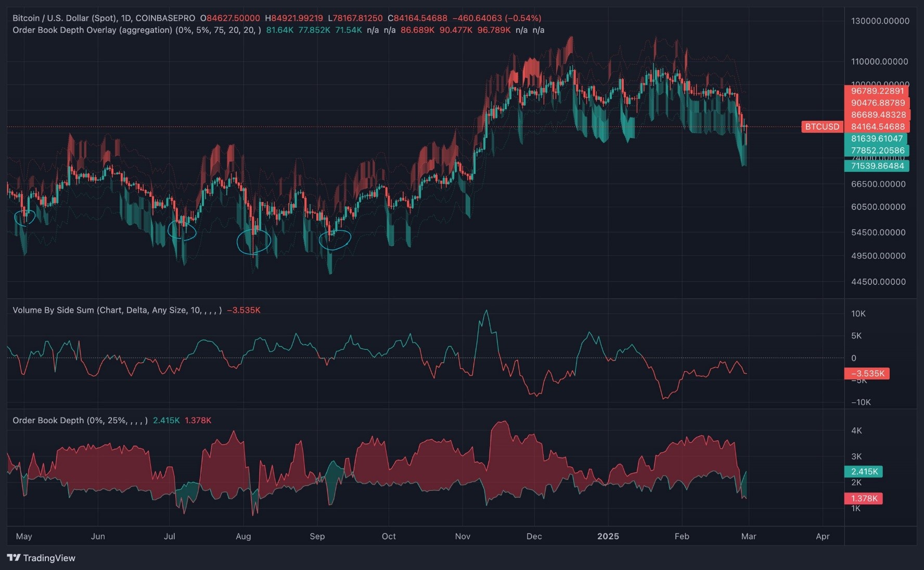The image size is (924, 570).
Task: Click the high price H84921.99219 value
Action: tap(294, 18)
